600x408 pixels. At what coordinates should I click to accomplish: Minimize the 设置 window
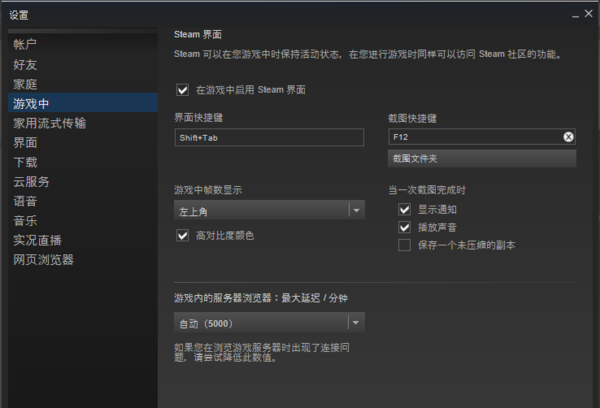pyautogui.click(x=575, y=15)
